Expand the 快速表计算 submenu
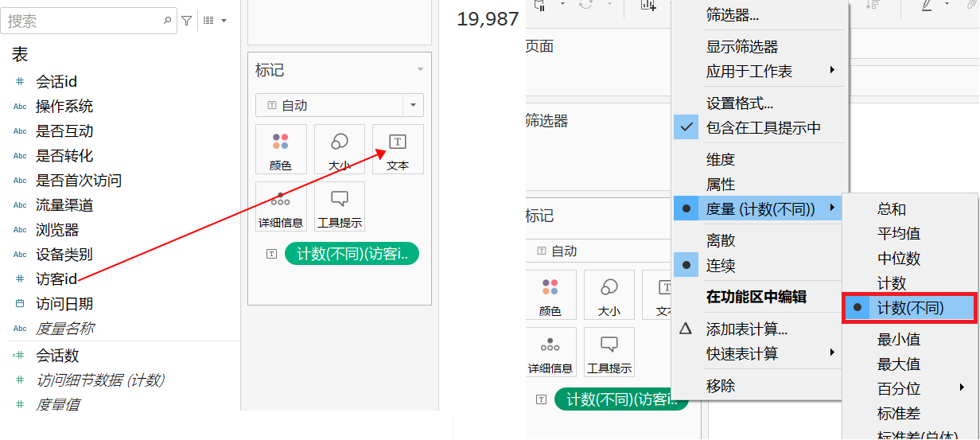This screenshot has height=440, width=980. pos(758,354)
